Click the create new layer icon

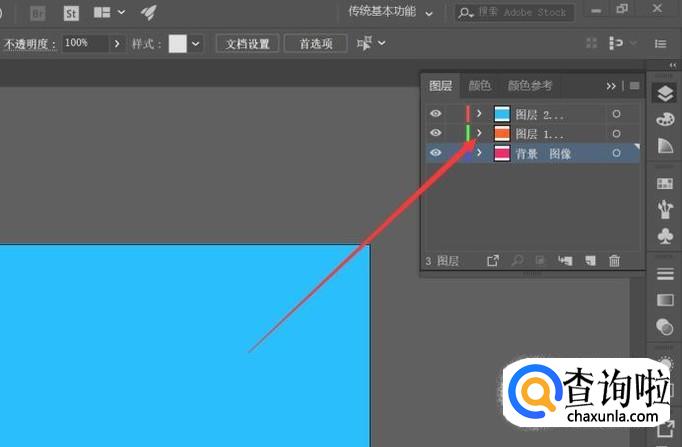pos(590,260)
